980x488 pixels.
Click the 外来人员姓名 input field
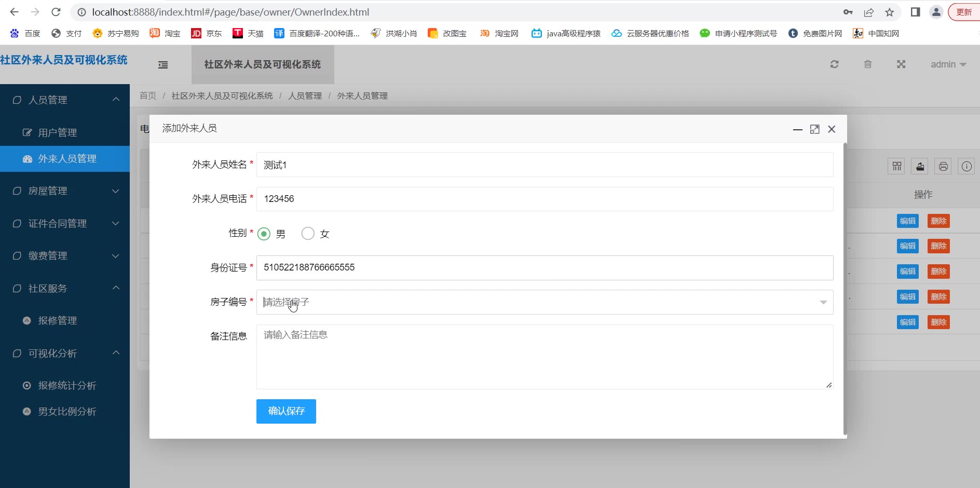[545, 165]
